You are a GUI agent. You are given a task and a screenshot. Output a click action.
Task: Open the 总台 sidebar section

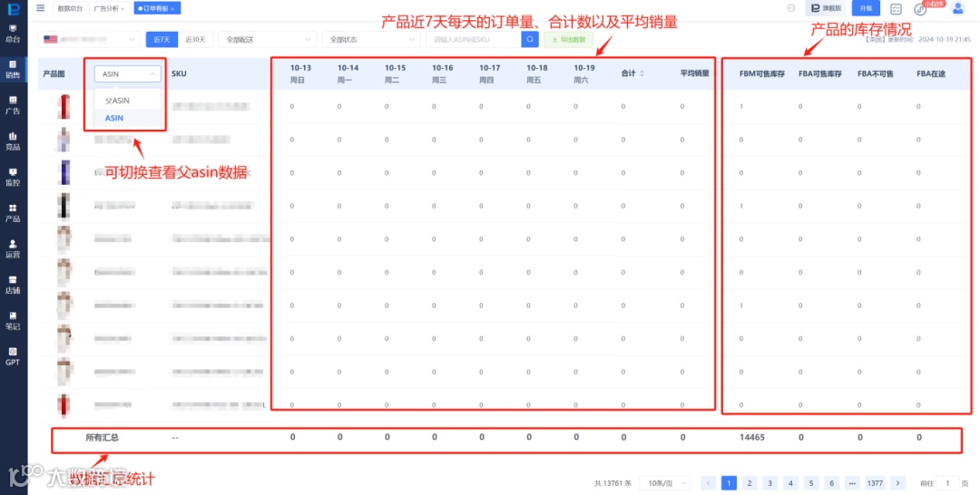pyautogui.click(x=13, y=34)
